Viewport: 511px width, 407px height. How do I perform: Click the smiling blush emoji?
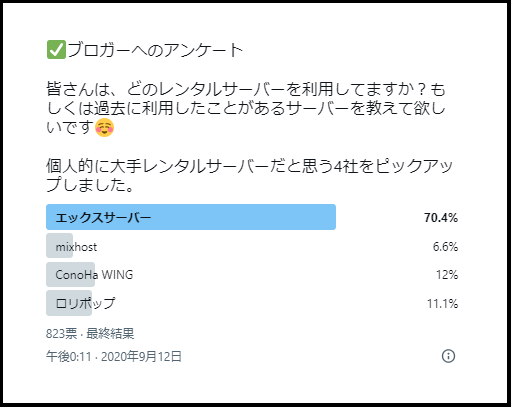[x=104, y=127]
